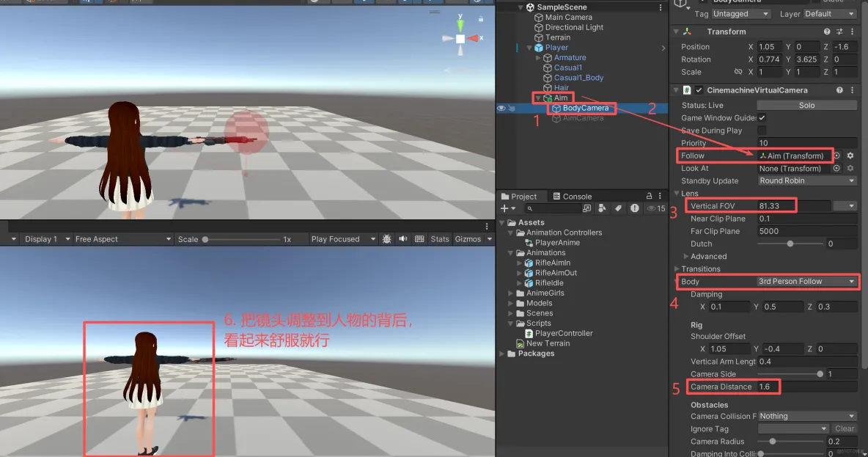
Task: Toggle the BodyCamera visibility eye in Hierarchy
Action: coord(501,108)
